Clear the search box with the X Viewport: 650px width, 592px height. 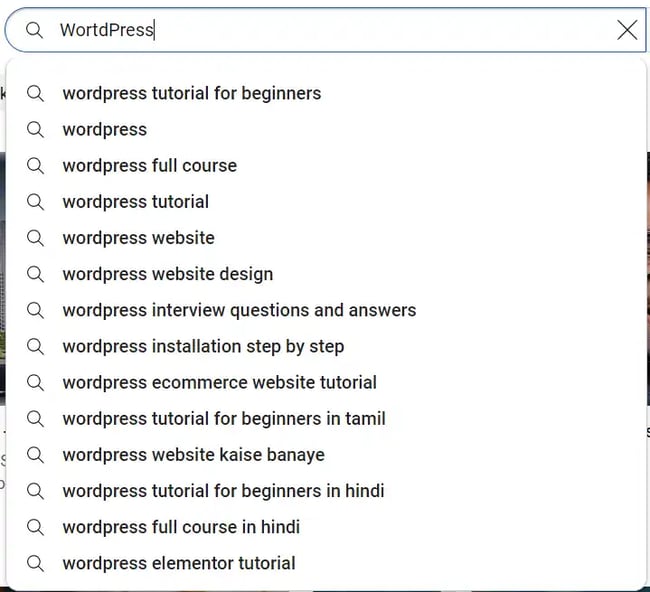[x=627, y=30]
